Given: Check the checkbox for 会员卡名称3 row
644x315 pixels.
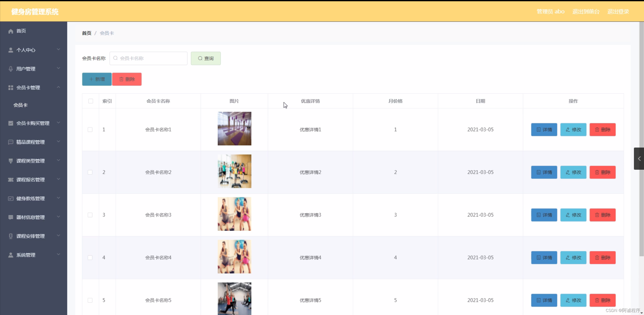Looking at the screenshot, I should pos(90,215).
